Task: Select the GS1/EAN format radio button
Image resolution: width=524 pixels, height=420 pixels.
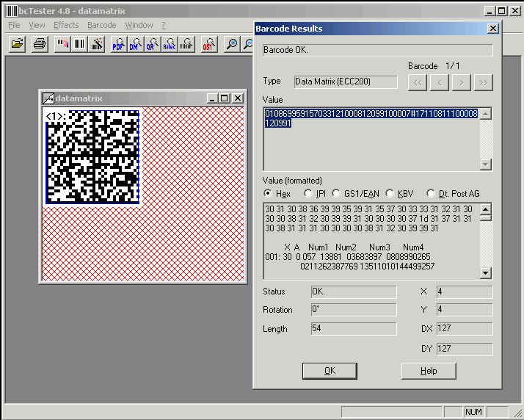Action: [x=336, y=193]
